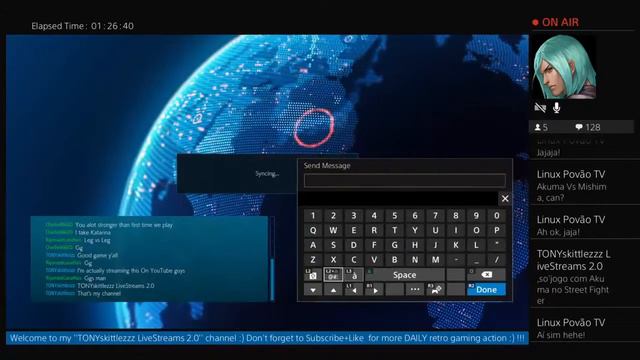Click the Elapsed Time readout
The width and height of the screenshot is (640, 360).
coord(82,26)
